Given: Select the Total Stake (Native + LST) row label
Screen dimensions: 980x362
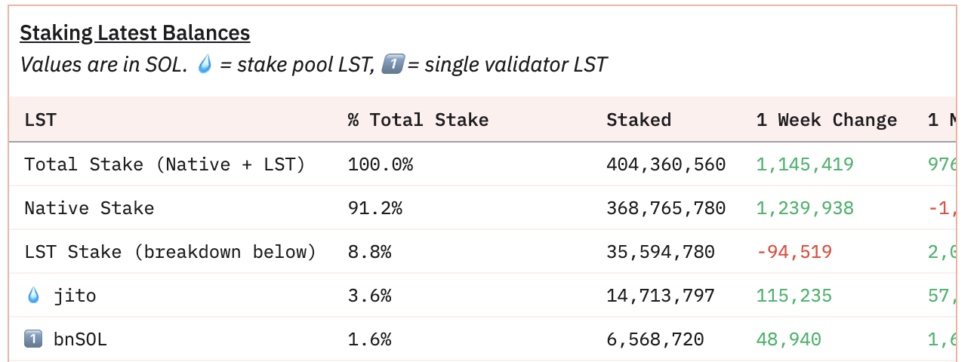Looking at the screenshot, I should 165,164.
